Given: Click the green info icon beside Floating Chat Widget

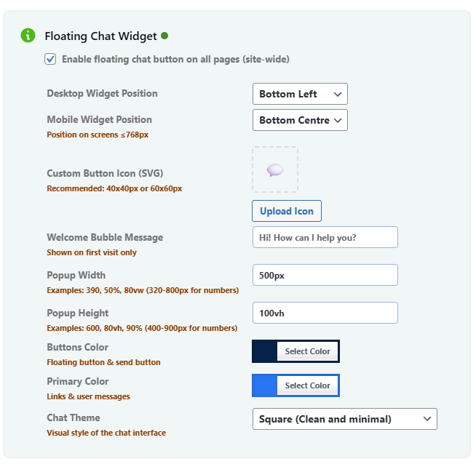Looking at the screenshot, I should [28, 35].
